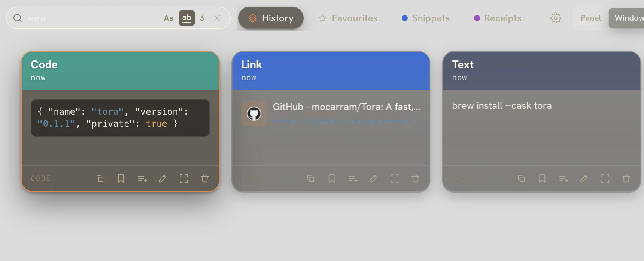Open the github.com URL link
The height and width of the screenshot is (261, 644).
tap(344, 121)
